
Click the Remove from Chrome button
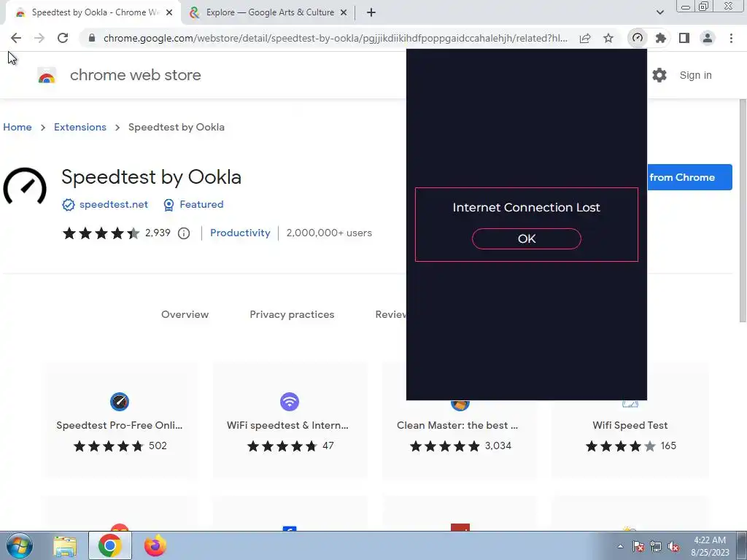[x=689, y=177]
